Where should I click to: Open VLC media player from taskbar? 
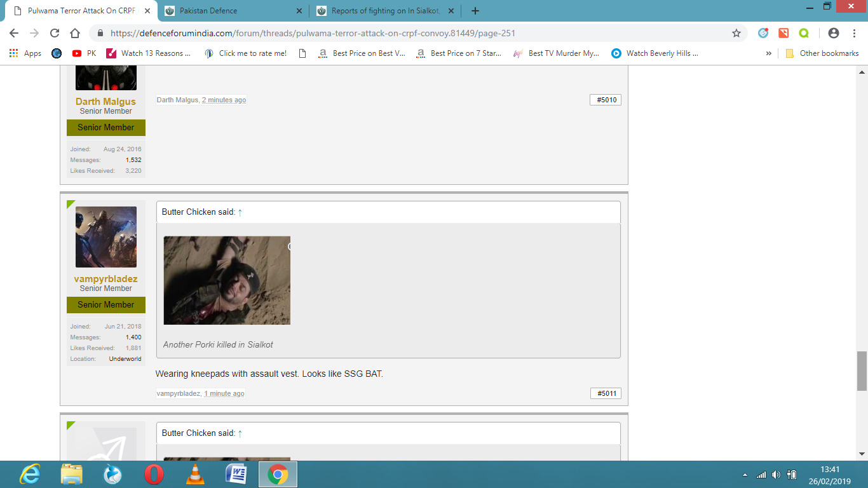click(195, 475)
